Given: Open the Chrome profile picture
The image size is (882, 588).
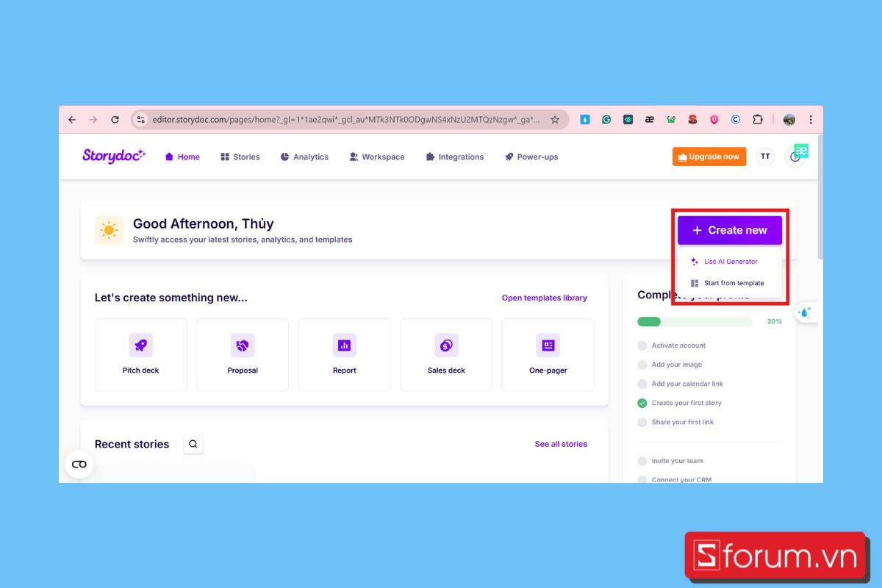Looking at the screenshot, I should [x=789, y=120].
